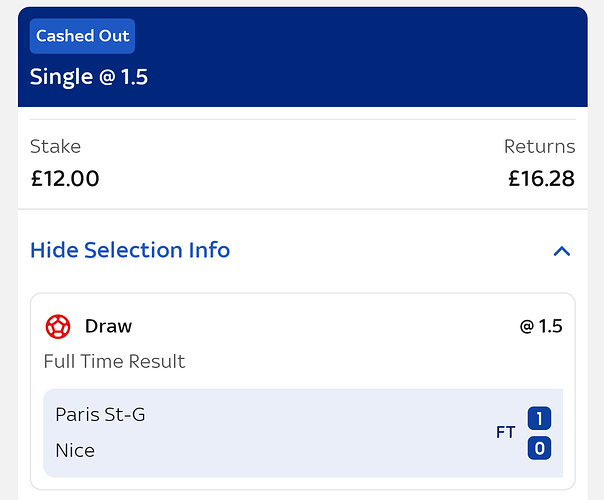
Task: Collapse selection info using the chevron arrow
Action: [562, 251]
